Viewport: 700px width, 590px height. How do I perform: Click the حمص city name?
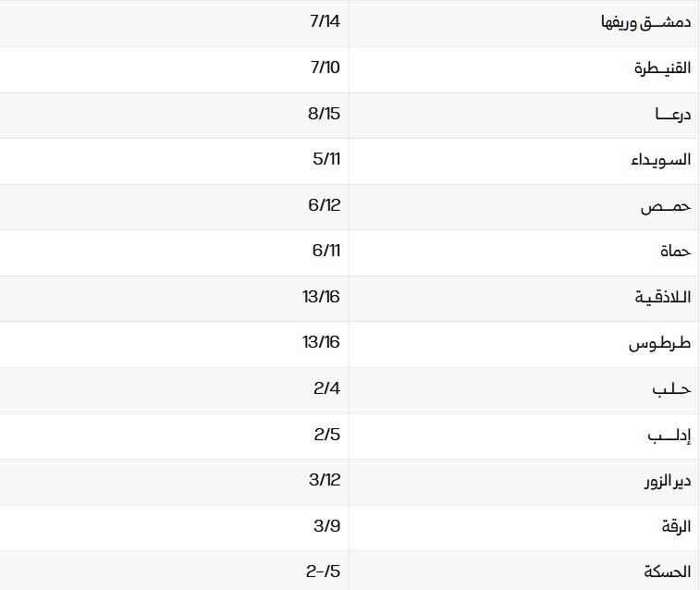click(x=666, y=206)
